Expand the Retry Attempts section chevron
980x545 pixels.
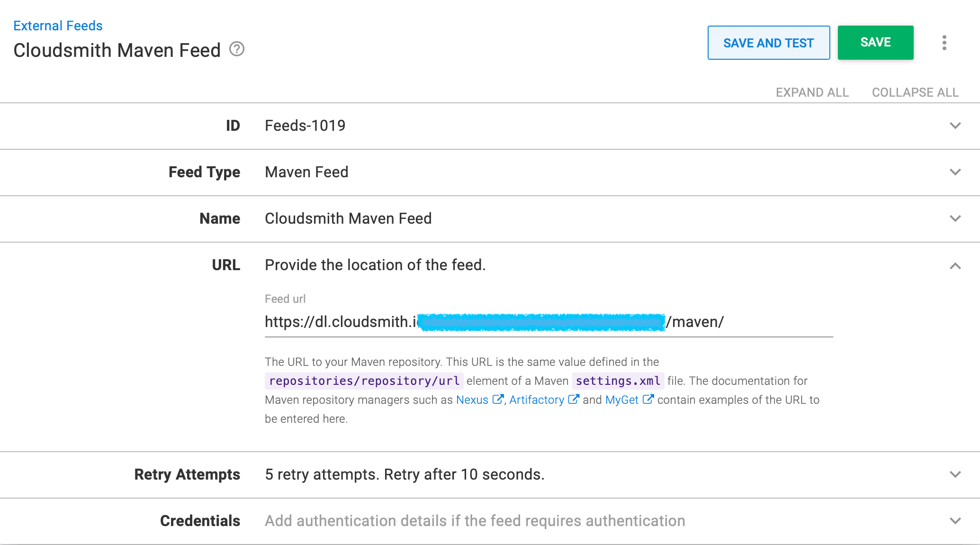click(955, 474)
